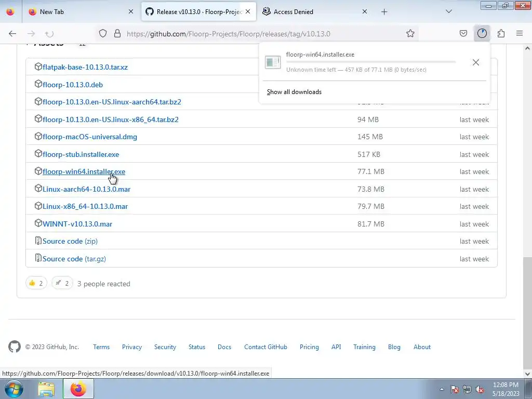
Task: Click package icon beside floorp-macOS-universal.dmg
Action: point(38,136)
